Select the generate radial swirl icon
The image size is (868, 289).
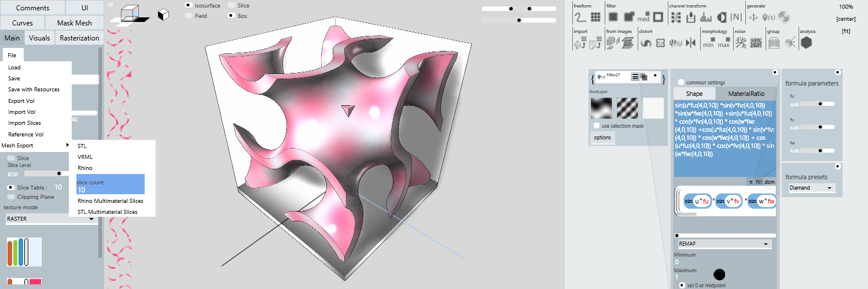(x=784, y=17)
